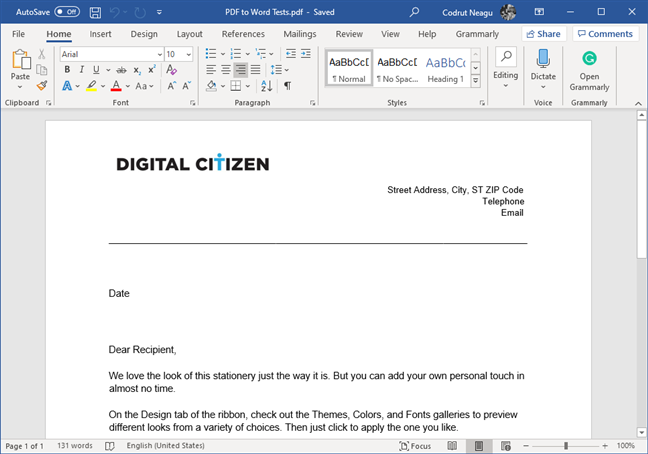The height and width of the screenshot is (454, 648).
Task: Switch to the Insert tab
Action: [100, 34]
